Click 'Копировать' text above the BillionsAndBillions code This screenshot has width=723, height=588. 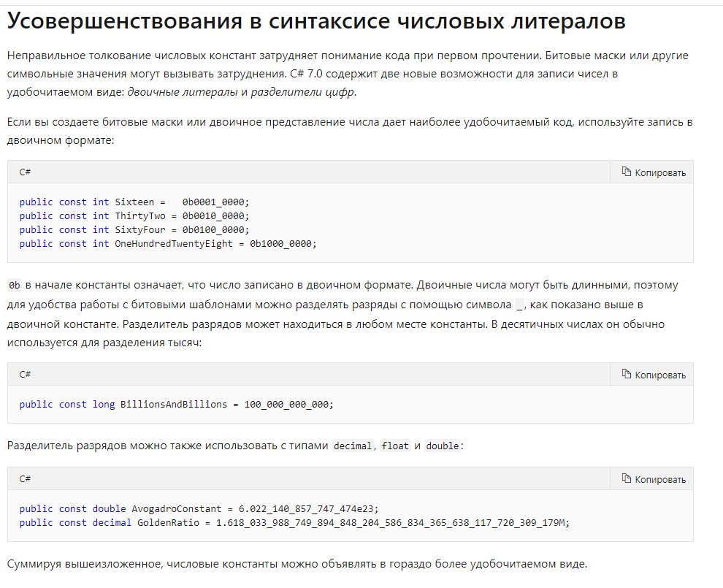coord(660,375)
